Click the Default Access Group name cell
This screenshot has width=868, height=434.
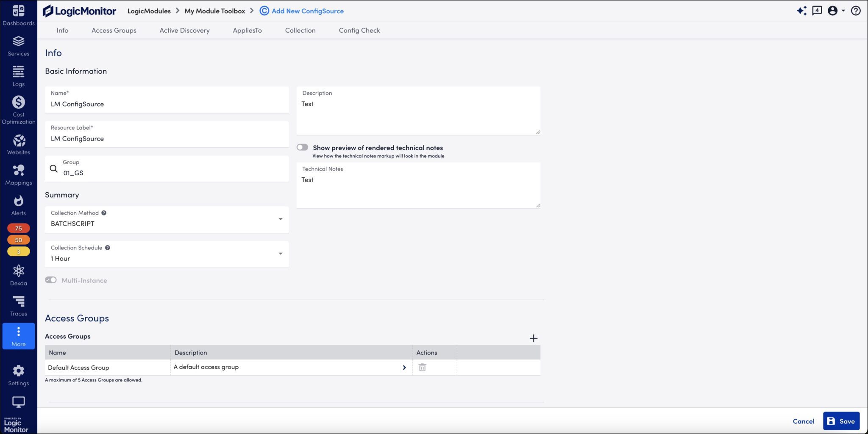tap(108, 368)
